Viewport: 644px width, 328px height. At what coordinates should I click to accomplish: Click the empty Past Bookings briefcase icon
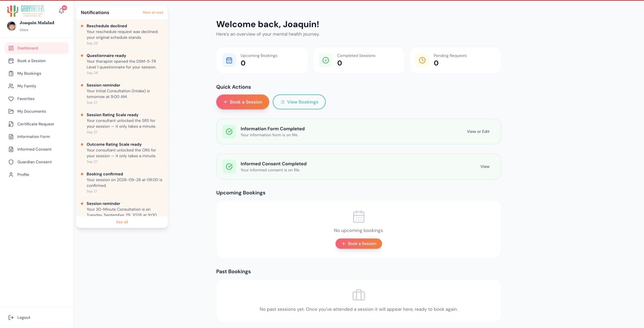[359, 295]
